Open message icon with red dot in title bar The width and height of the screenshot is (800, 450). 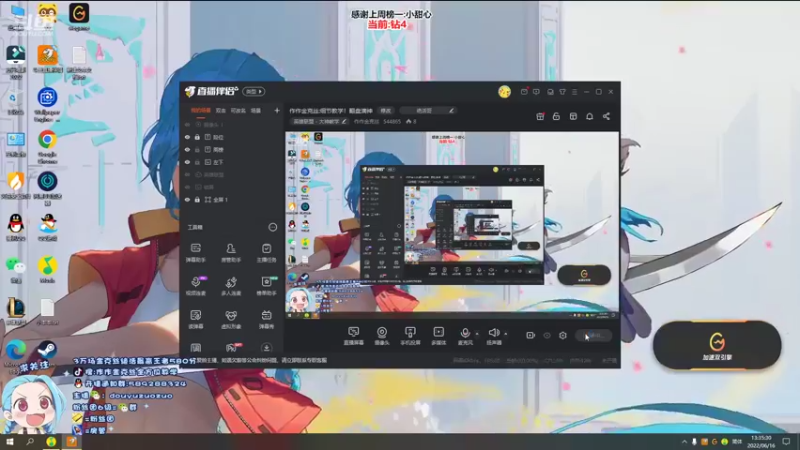point(524,92)
